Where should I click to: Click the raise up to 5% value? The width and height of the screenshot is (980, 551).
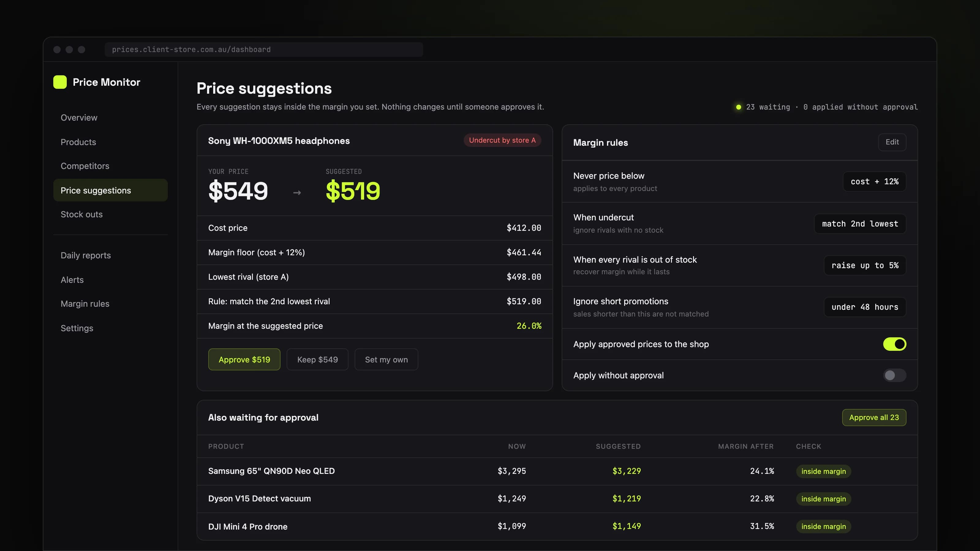865,265
